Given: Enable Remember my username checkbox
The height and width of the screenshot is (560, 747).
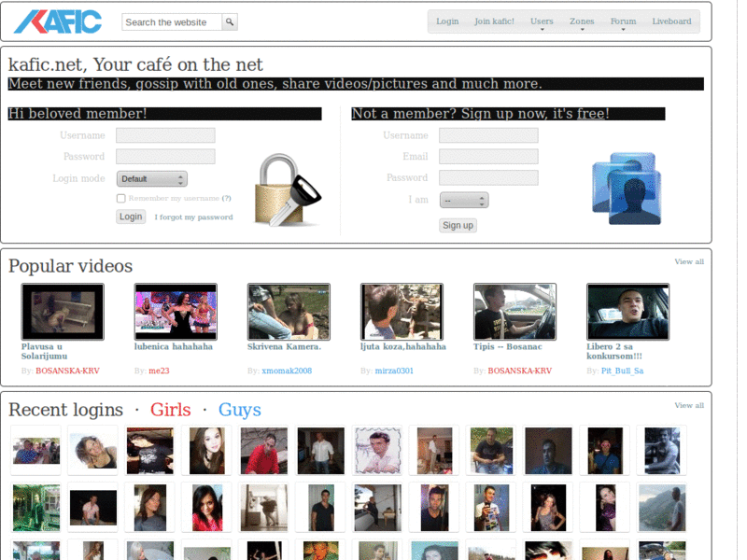Looking at the screenshot, I should click(x=121, y=198).
